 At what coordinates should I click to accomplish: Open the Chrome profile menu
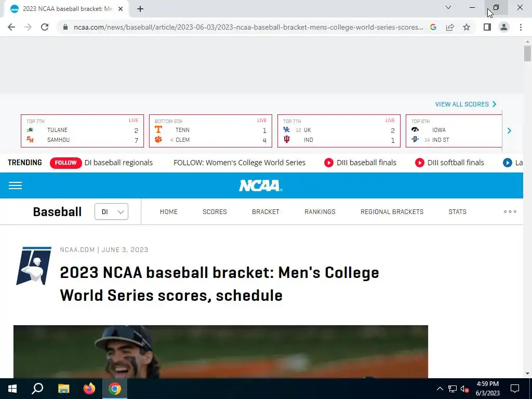pyautogui.click(x=504, y=27)
